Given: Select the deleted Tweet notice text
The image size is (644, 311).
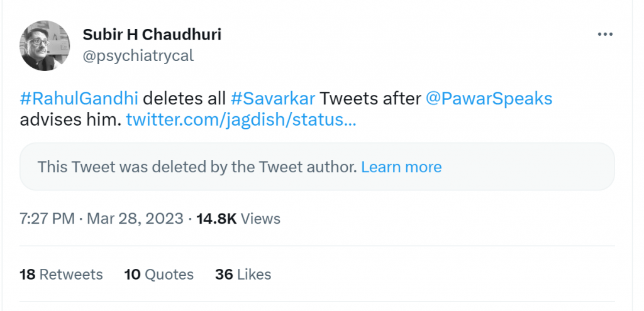Looking at the screenshot, I should click(x=197, y=167).
